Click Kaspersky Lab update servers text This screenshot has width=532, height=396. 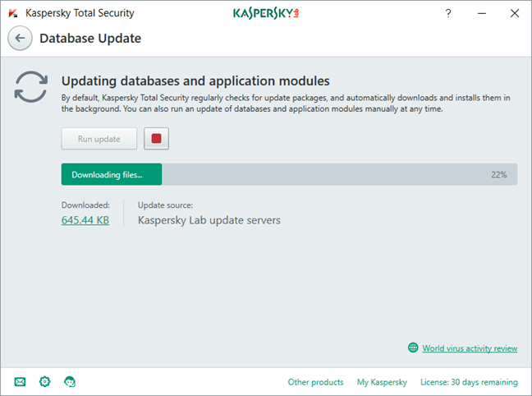(209, 220)
